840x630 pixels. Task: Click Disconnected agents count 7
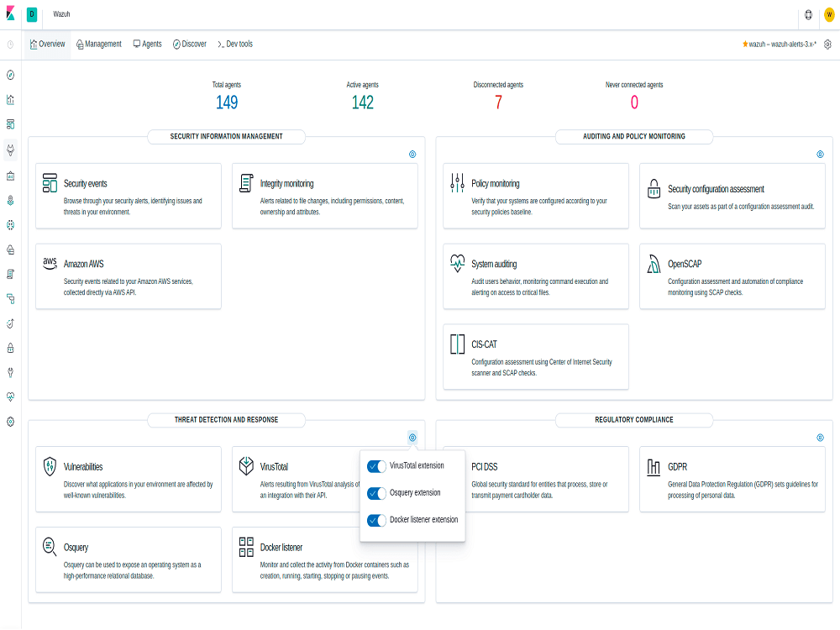[x=498, y=102]
